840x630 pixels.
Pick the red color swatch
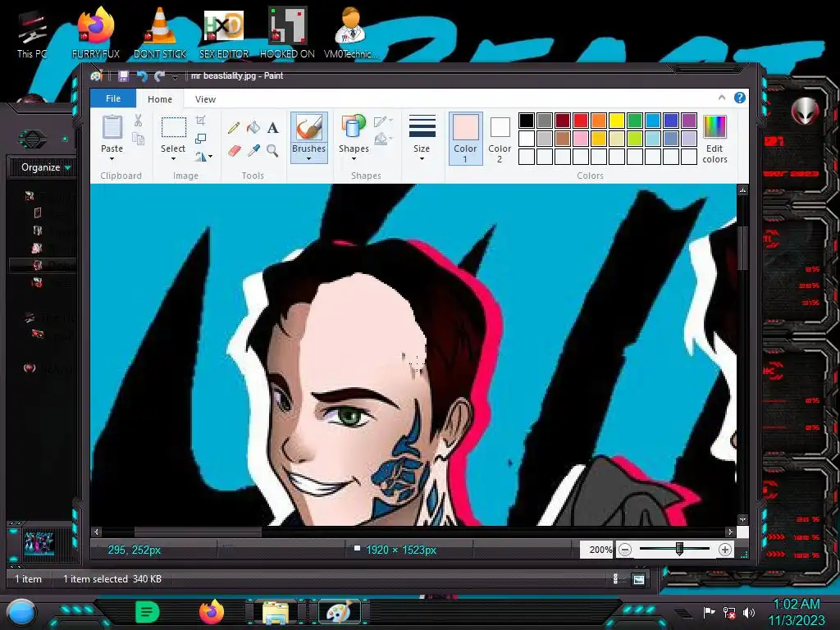pyautogui.click(x=581, y=121)
